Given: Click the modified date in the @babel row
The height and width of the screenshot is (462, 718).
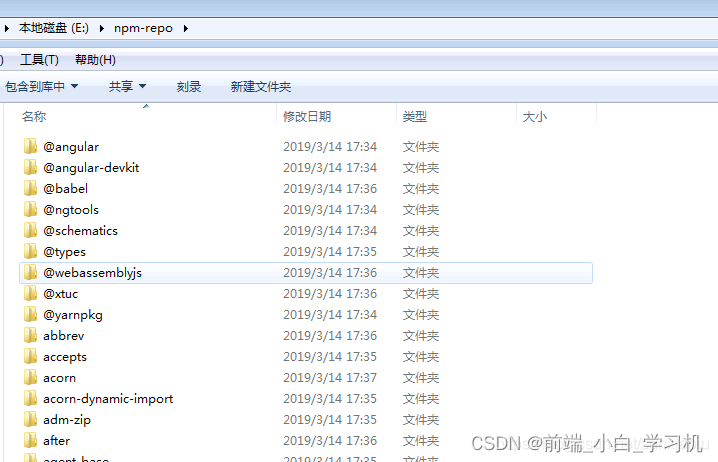Looking at the screenshot, I should pos(330,189).
